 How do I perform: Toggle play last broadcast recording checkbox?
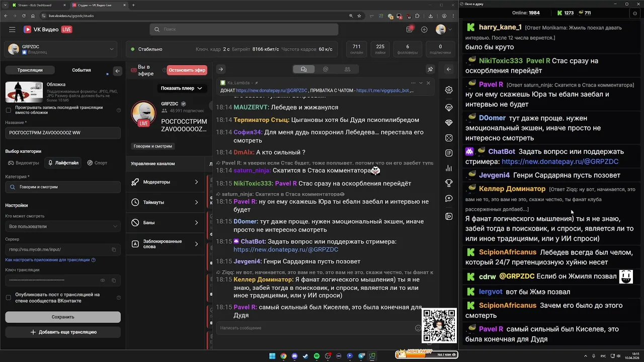(8, 110)
